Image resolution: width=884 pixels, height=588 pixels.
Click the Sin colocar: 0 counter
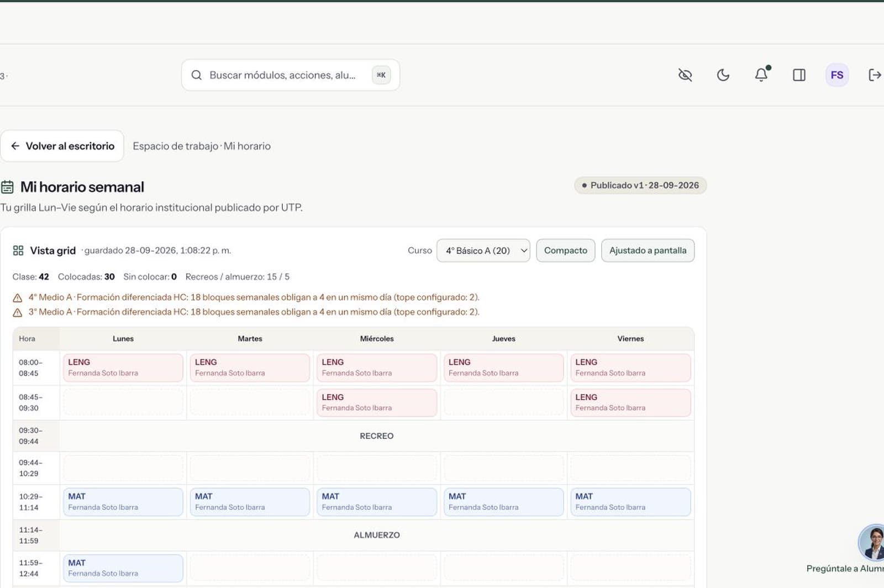(150, 276)
